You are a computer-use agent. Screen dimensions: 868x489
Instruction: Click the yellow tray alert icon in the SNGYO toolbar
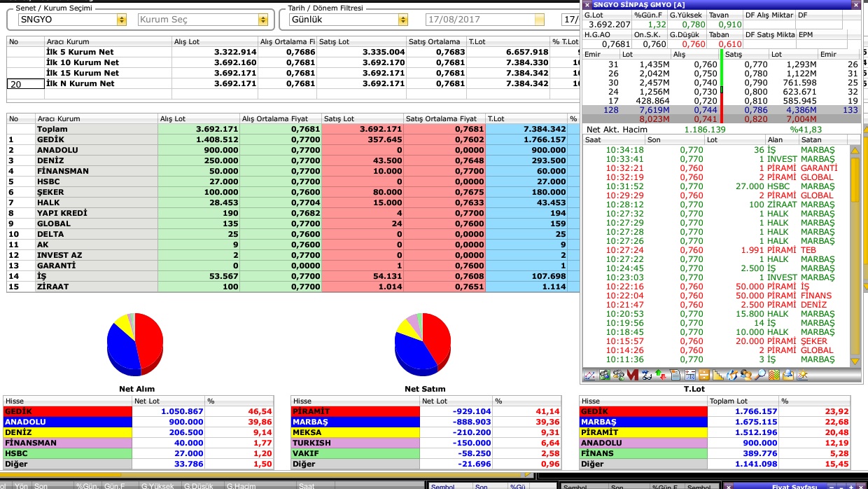coord(788,376)
